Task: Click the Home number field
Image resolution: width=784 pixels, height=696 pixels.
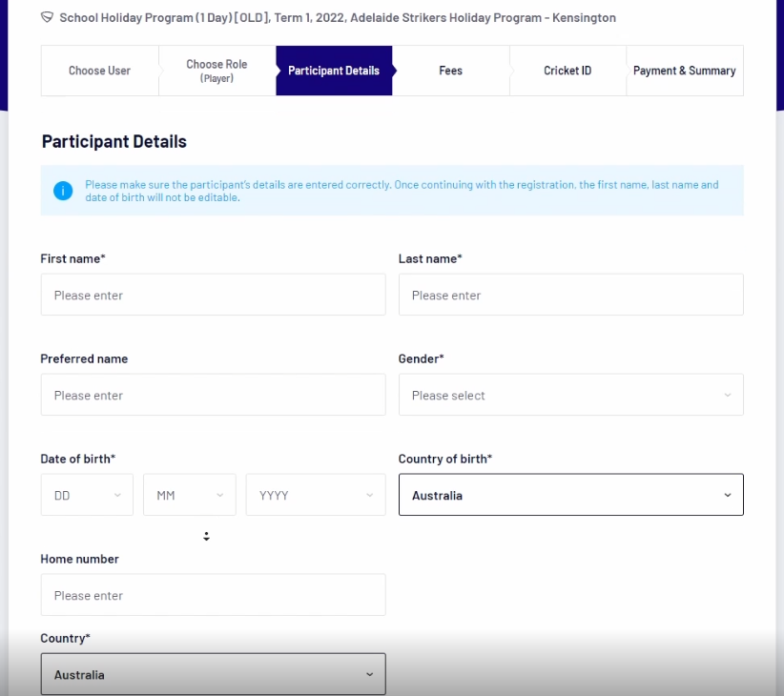Action: [x=213, y=595]
